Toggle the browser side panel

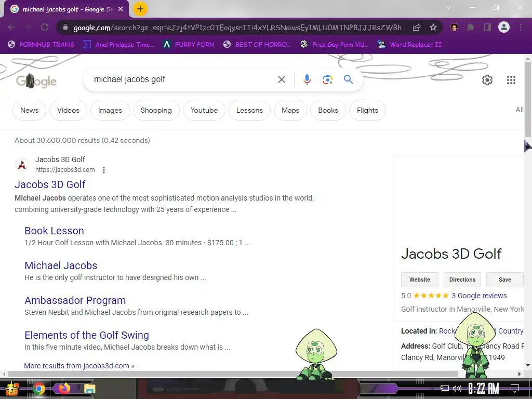click(487, 27)
